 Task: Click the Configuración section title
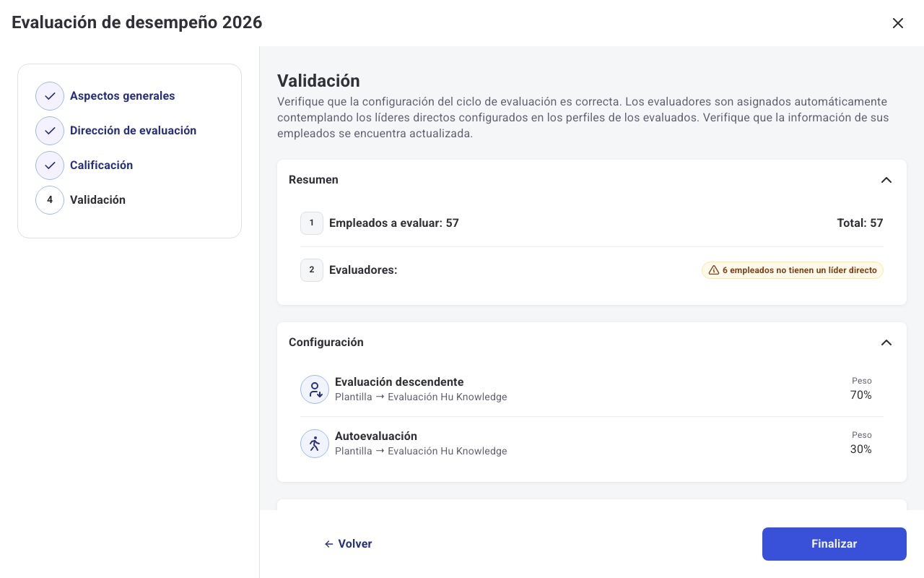(326, 342)
